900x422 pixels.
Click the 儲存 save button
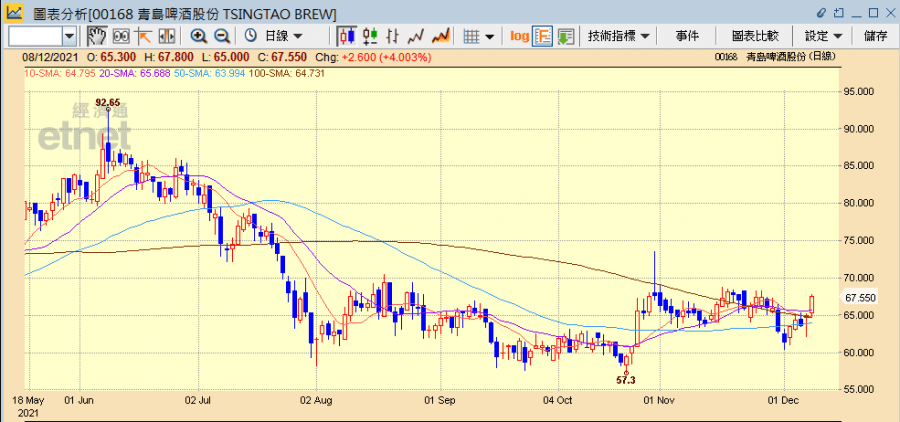[875, 36]
